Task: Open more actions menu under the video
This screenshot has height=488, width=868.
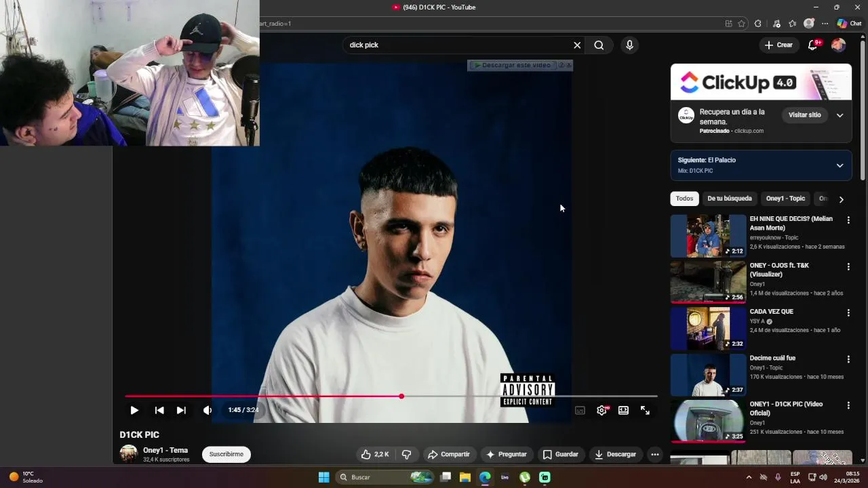Action: coord(654,454)
